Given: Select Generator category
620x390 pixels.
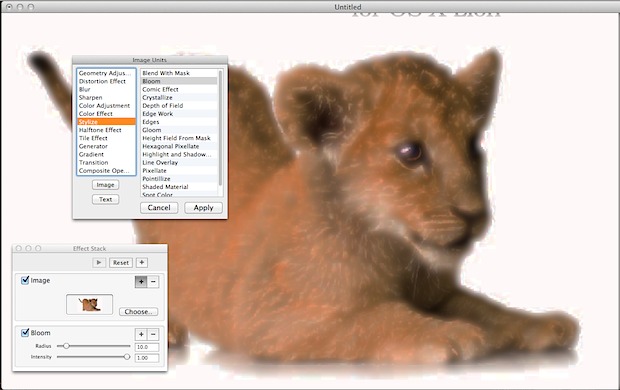Looking at the screenshot, I should [106, 146].
